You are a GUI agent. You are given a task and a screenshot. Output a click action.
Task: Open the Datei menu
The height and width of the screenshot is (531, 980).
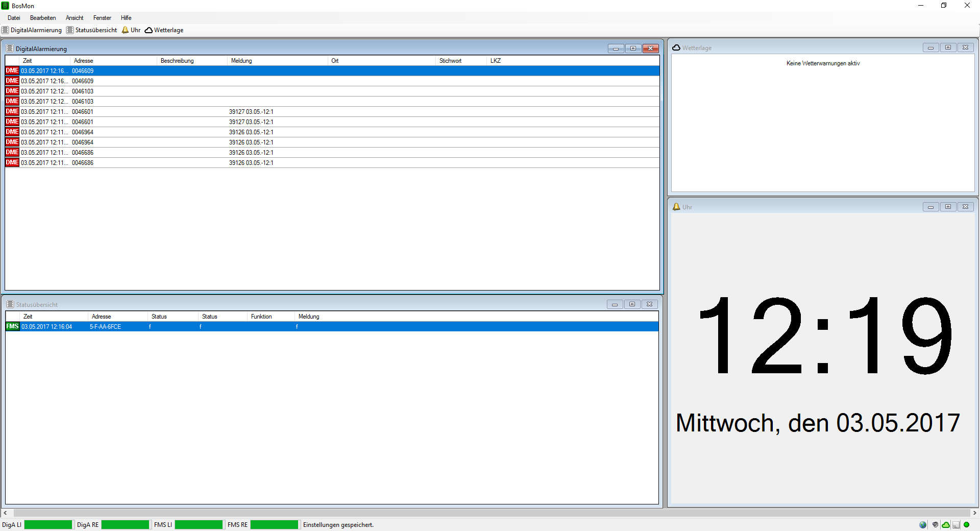click(14, 18)
